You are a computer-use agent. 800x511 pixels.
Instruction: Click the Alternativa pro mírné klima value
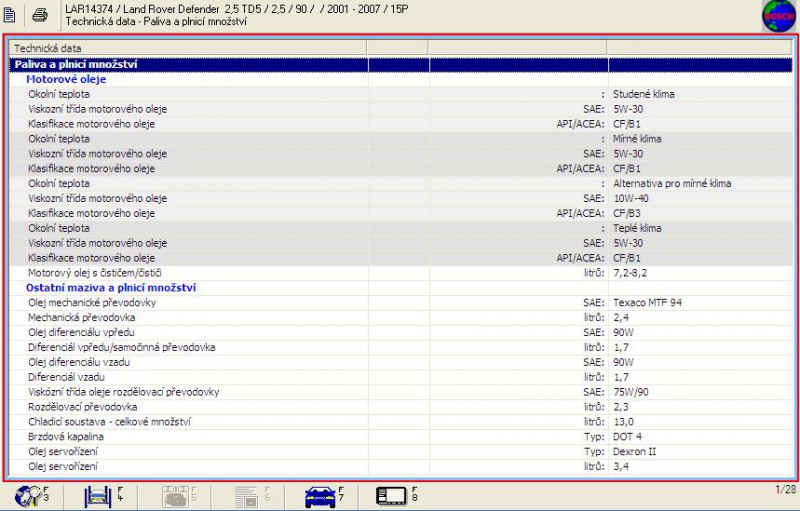coord(671,184)
